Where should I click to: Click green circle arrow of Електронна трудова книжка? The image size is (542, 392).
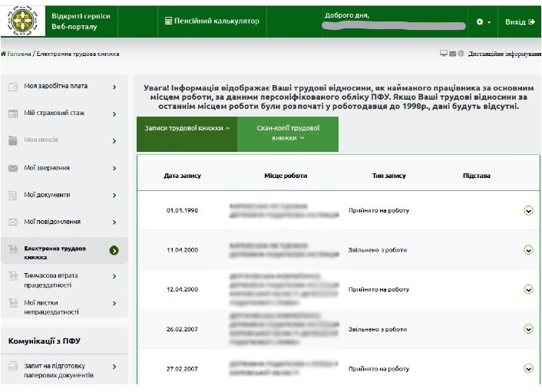coord(114,250)
